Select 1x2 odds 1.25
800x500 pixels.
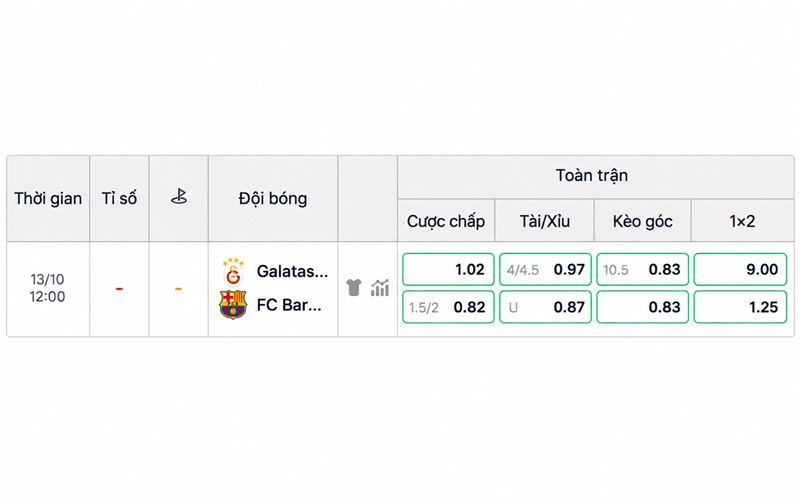coord(740,307)
